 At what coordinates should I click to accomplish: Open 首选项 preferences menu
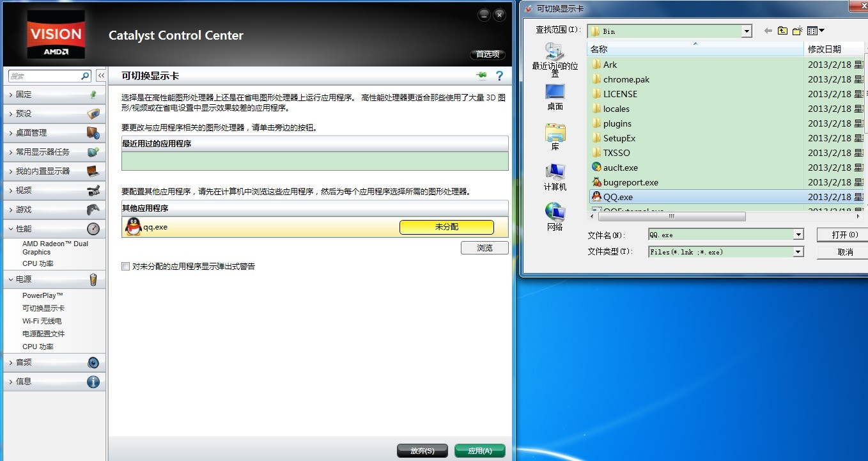tap(487, 54)
